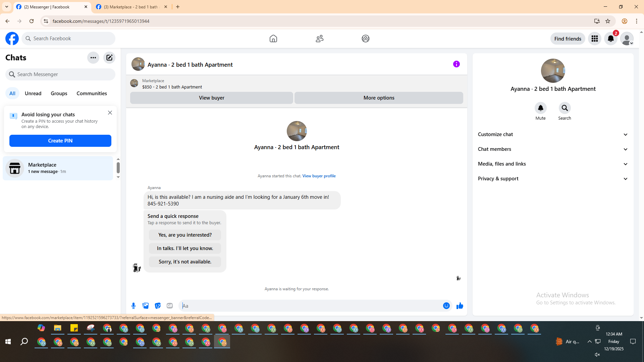Expand Media, files and links section
644x362 pixels.
pos(553,164)
